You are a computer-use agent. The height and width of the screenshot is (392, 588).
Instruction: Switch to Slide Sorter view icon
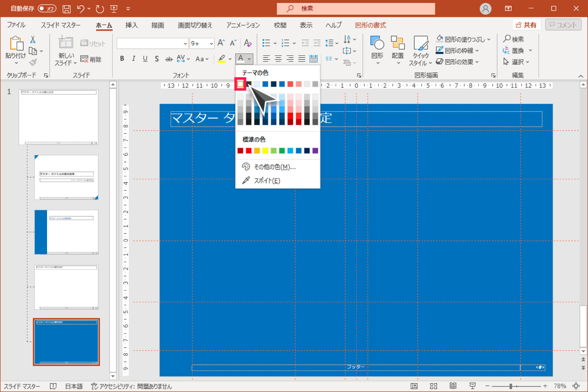433,386
